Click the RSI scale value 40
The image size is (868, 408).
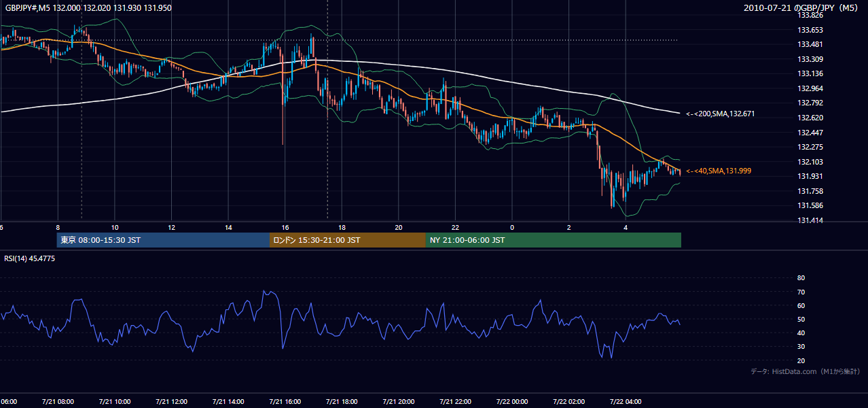click(801, 333)
